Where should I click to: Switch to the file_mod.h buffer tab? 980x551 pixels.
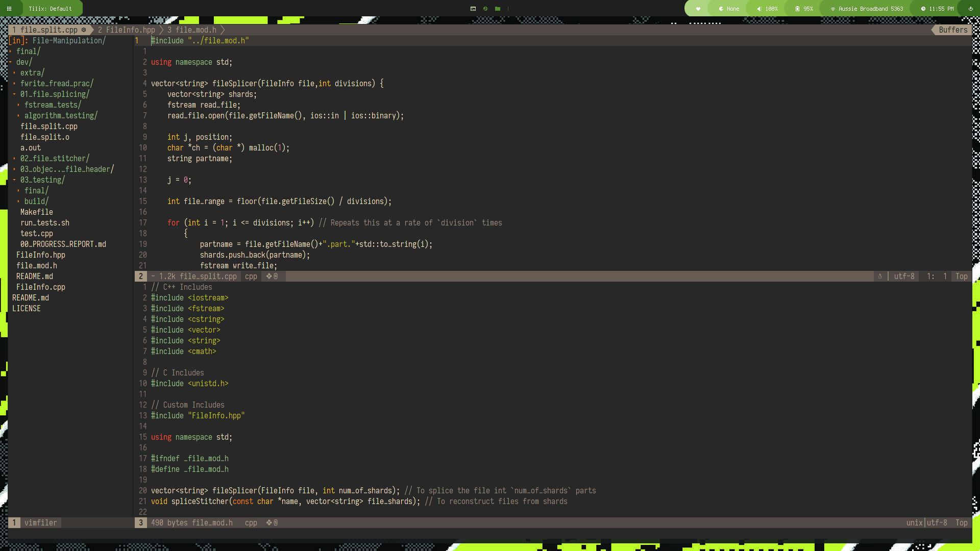(x=192, y=30)
